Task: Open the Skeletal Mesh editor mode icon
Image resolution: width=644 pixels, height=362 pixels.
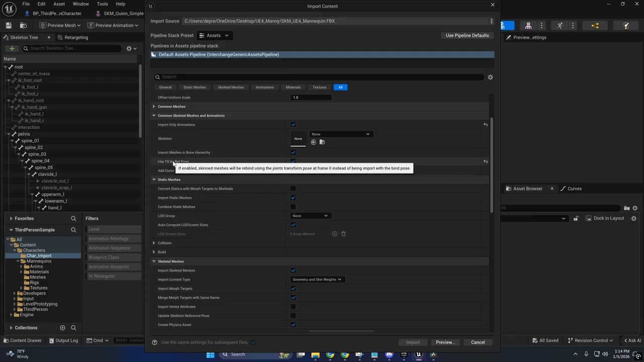Action: pos(528,26)
